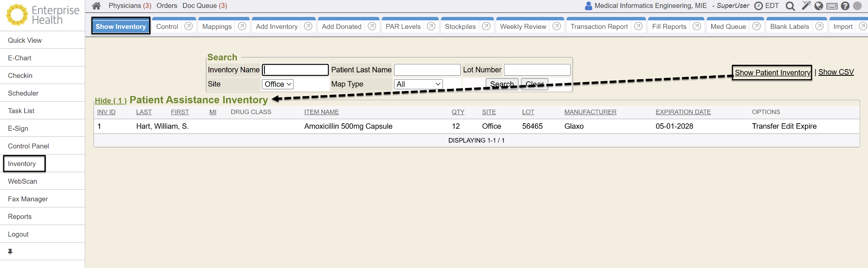
Task: Switch to the Add Inventory tab
Action: 277,27
